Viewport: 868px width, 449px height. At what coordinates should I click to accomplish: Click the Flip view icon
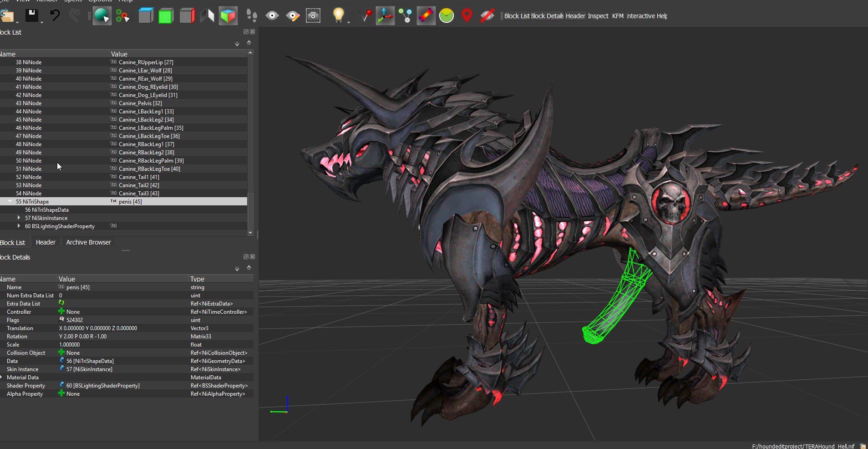click(207, 16)
